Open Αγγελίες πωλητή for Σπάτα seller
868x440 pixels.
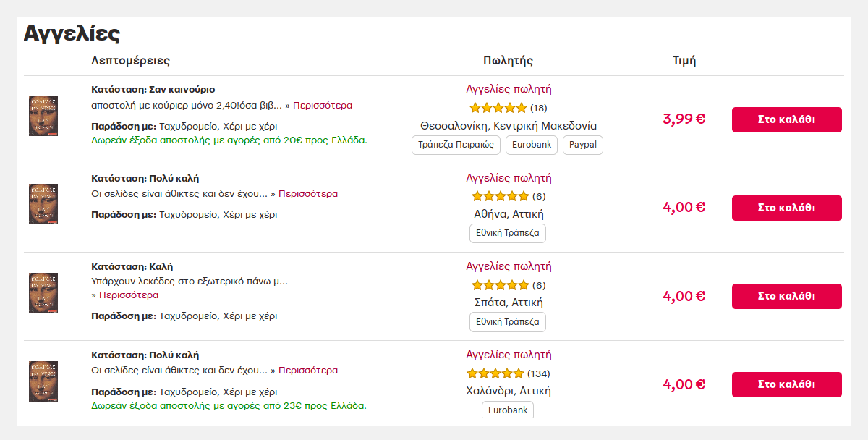tap(509, 266)
